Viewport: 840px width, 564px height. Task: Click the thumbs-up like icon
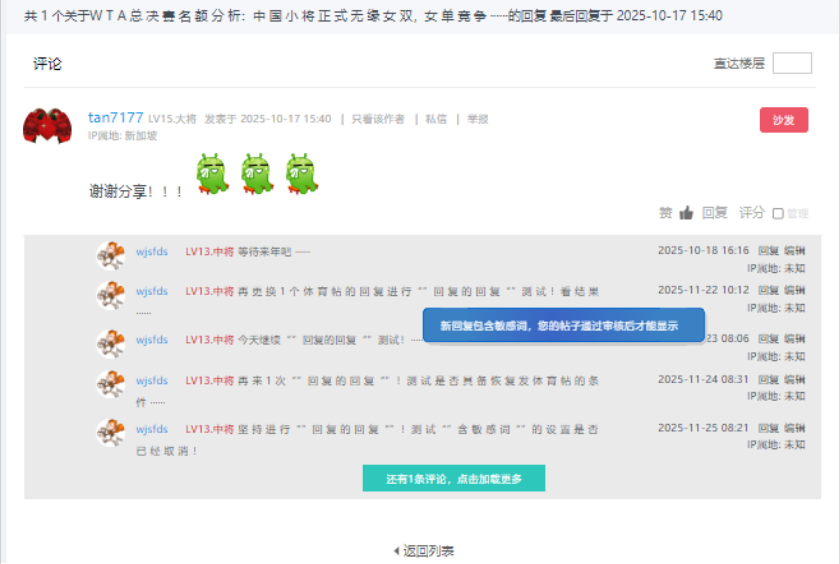686,213
